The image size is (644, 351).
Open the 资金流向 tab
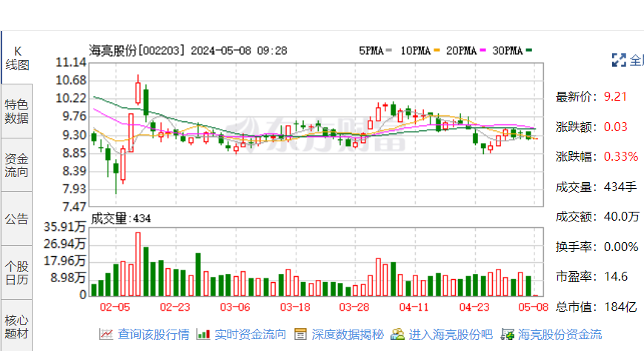pos(17,165)
